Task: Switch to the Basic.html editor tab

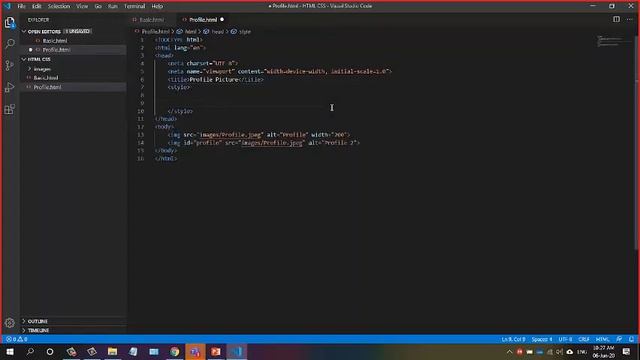Action: 151,20
